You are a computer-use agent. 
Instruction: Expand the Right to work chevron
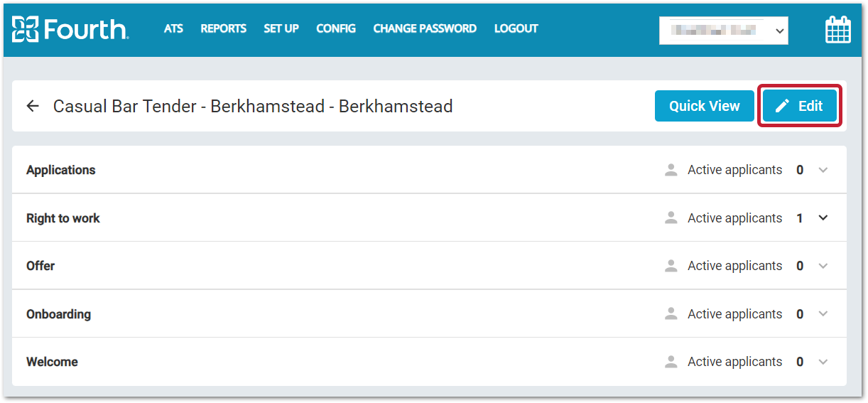[x=823, y=218]
